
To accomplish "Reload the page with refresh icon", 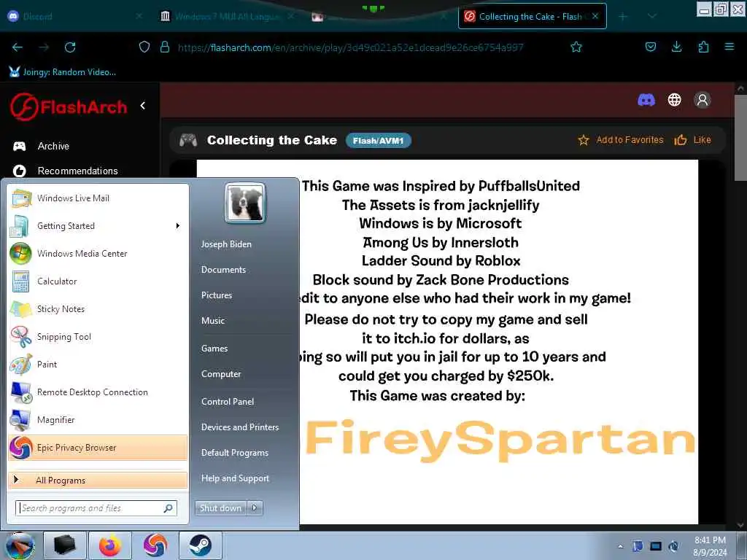I will point(70,47).
